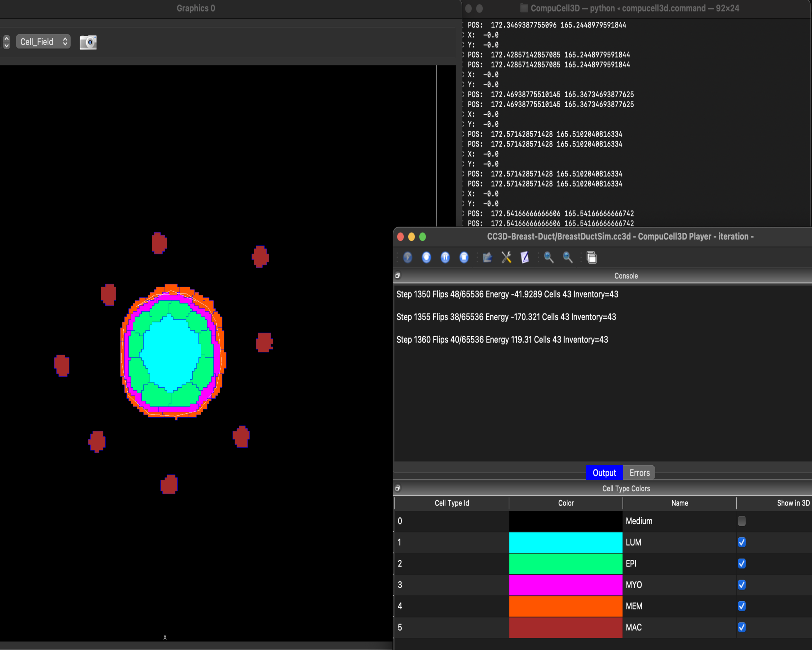Click the cyan LUM color swatch
The height and width of the screenshot is (650, 812).
coord(566,542)
